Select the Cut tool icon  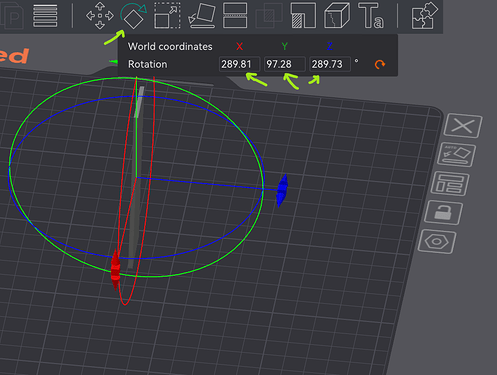pyautogui.click(x=235, y=16)
